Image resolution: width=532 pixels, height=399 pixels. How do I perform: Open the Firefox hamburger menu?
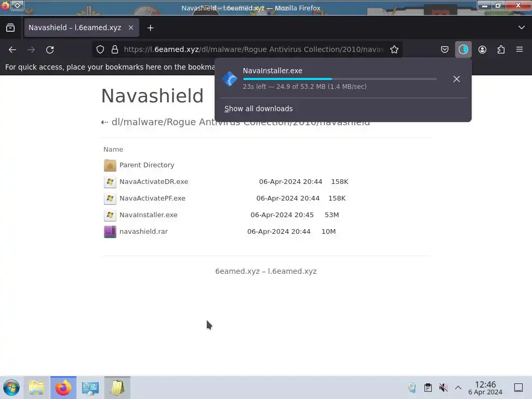click(520, 49)
